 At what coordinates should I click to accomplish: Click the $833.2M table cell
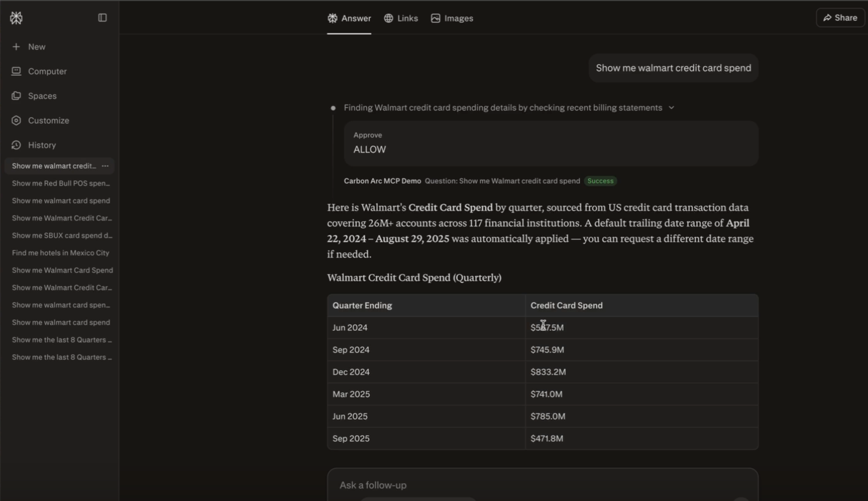642,372
